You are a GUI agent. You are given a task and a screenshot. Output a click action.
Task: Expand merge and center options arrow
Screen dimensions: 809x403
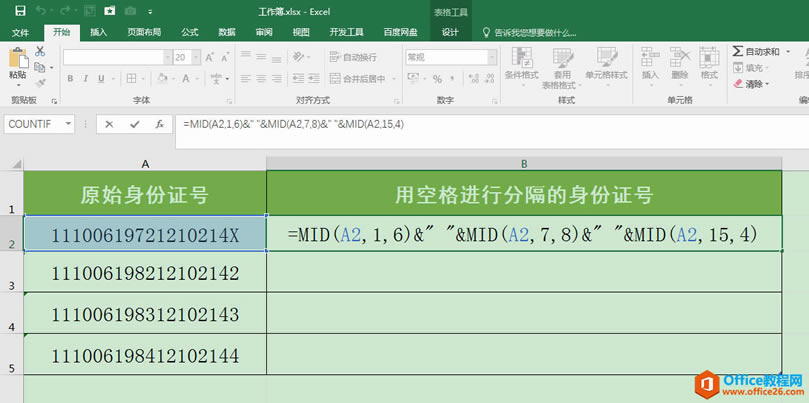[x=393, y=79]
